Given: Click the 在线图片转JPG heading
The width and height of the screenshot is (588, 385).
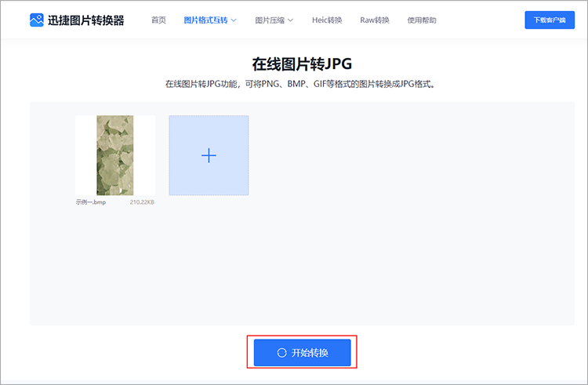Looking at the screenshot, I should (x=303, y=64).
